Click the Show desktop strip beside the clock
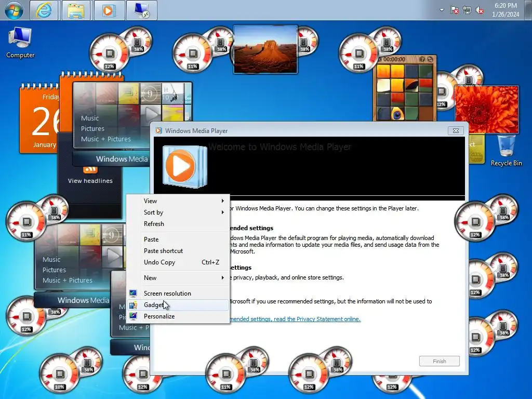 click(x=528, y=10)
